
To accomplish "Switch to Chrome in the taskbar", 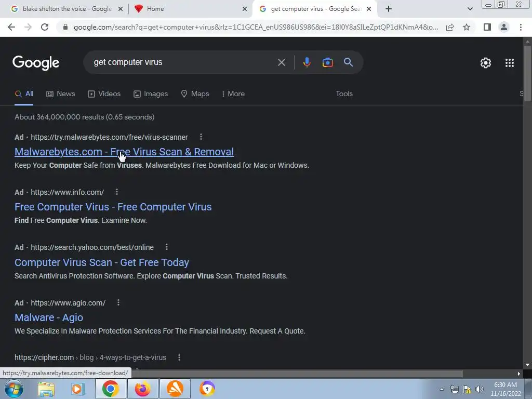I will click(110, 389).
